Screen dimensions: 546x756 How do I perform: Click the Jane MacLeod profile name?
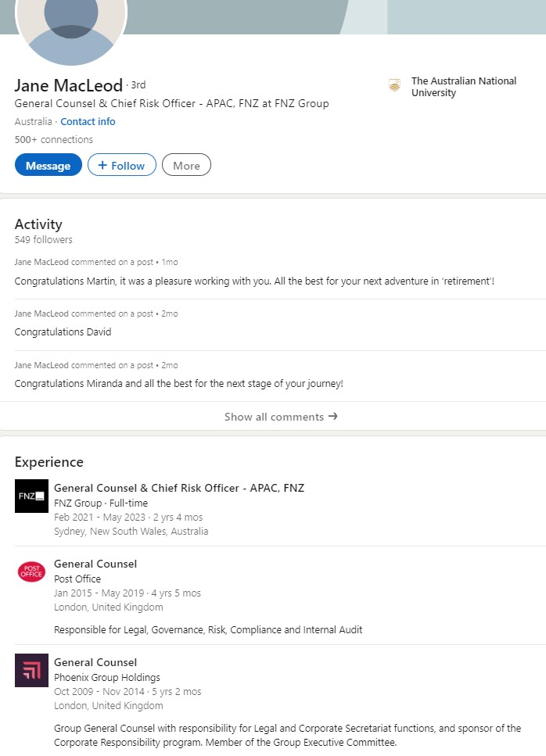69,85
